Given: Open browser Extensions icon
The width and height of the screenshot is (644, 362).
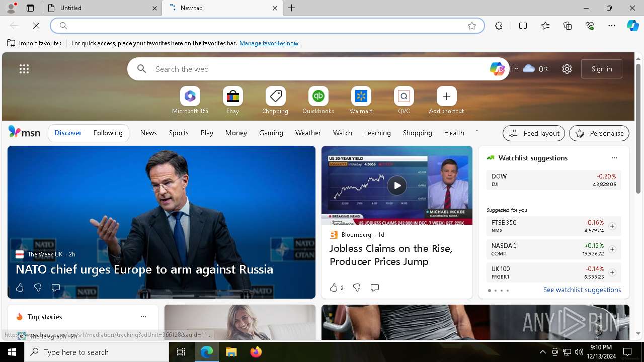Looking at the screenshot, I should 499,26.
